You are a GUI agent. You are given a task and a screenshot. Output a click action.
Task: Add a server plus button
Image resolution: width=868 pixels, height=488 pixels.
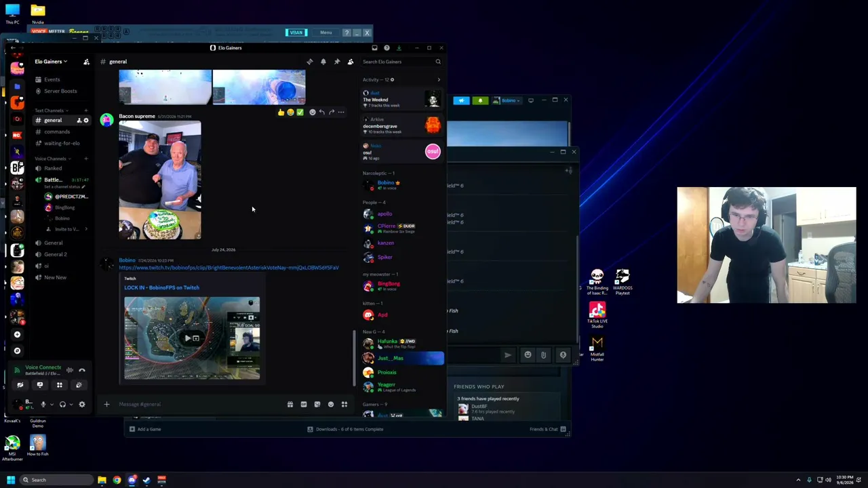[18, 334]
